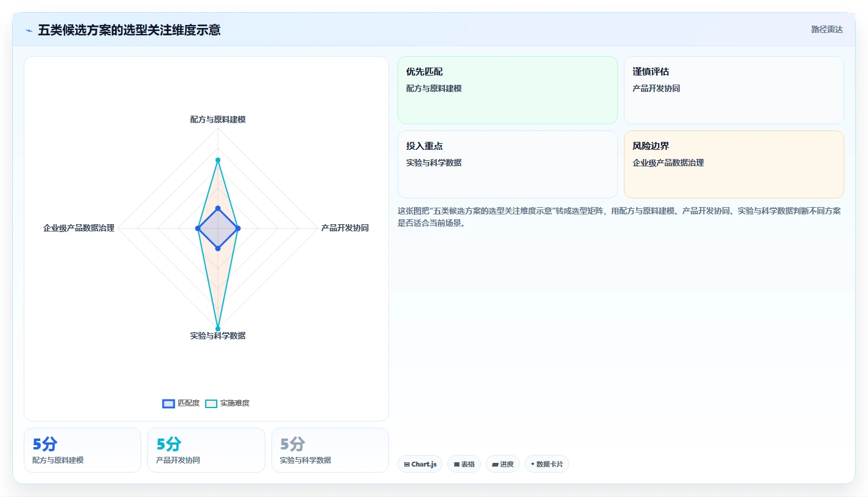
Task: Click the 企业级产品数据治理 radar axis label
Action: click(x=79, y=228)
